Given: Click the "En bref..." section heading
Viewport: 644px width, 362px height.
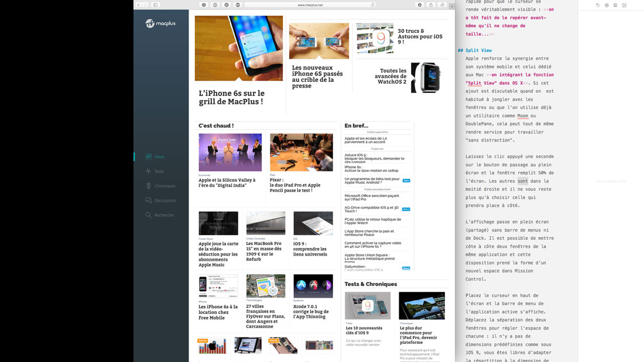Looking at the screenshot, I should (x=356, y=126).
